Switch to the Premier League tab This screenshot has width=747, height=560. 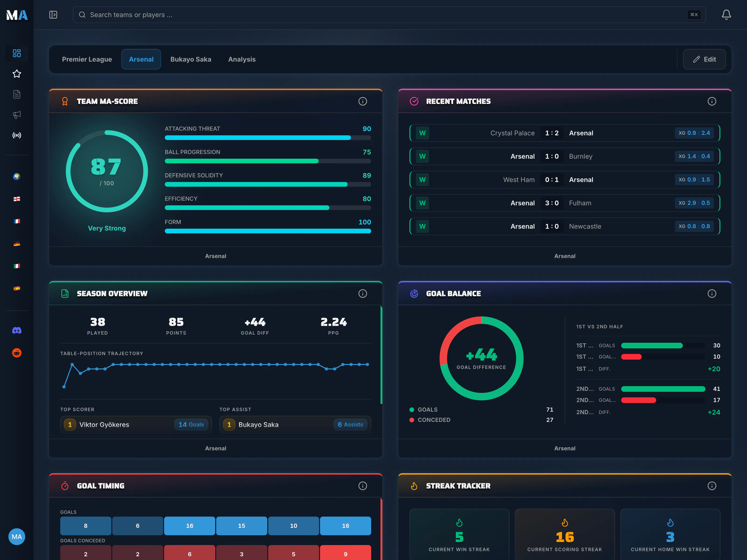87,59
